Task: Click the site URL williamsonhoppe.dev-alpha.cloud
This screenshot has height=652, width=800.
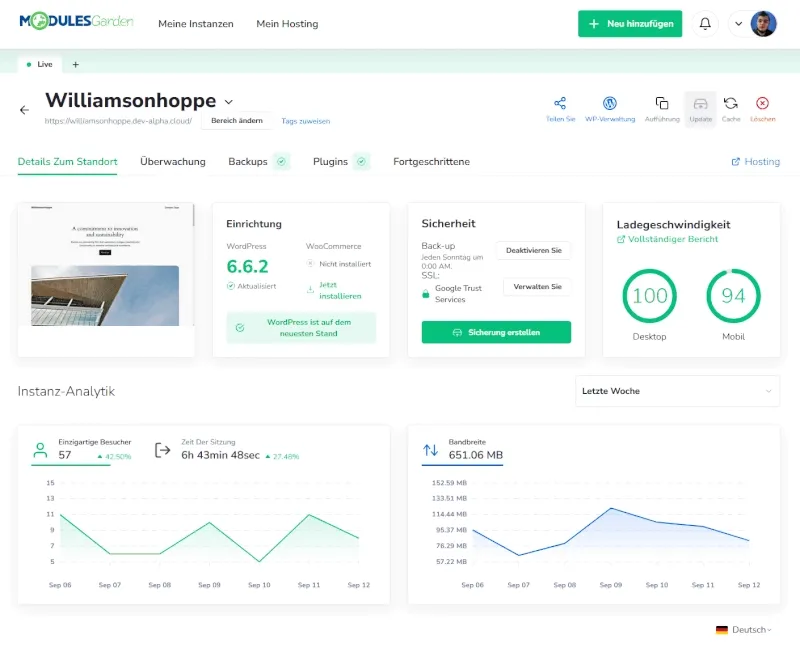Action: [118, 121]
